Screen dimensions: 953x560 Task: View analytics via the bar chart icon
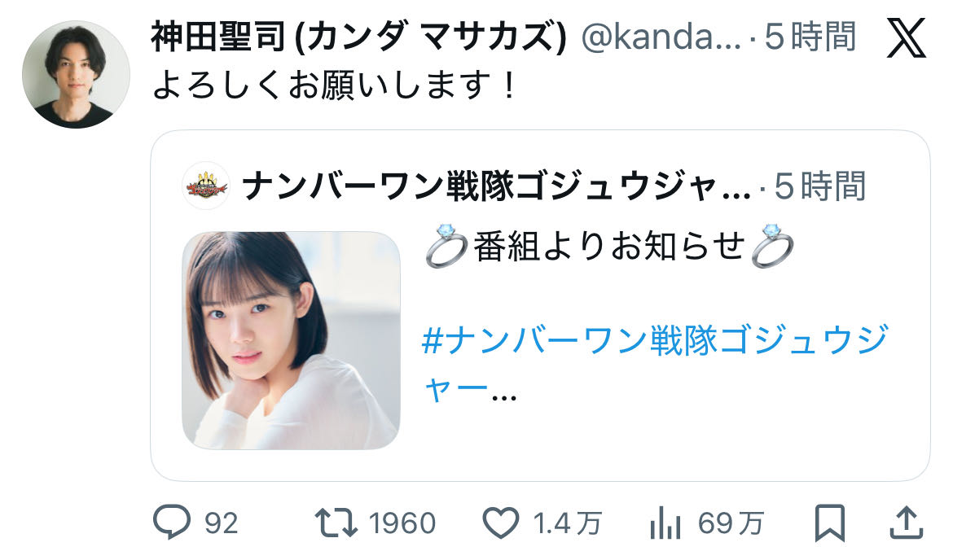click(665, 523)
